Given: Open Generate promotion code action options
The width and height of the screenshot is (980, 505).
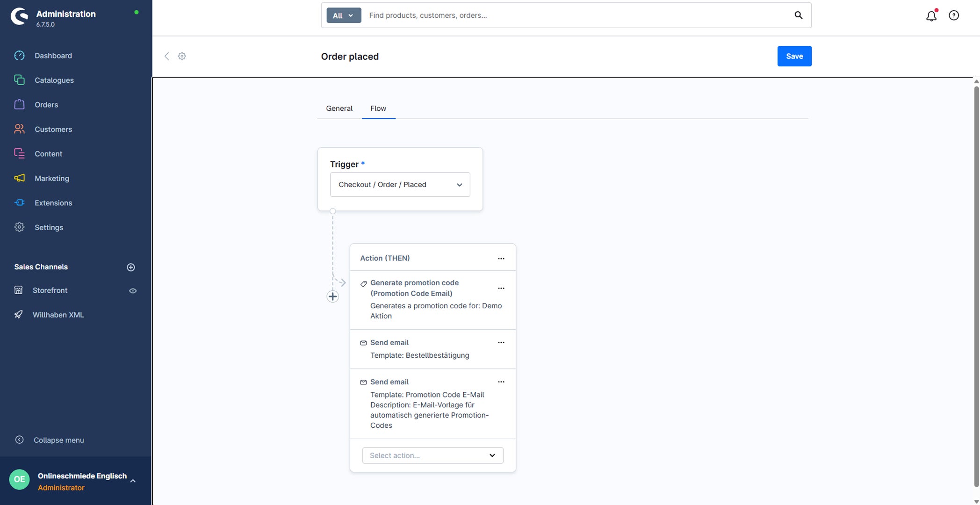Looking at the screenshot, I should coord(501,288).
